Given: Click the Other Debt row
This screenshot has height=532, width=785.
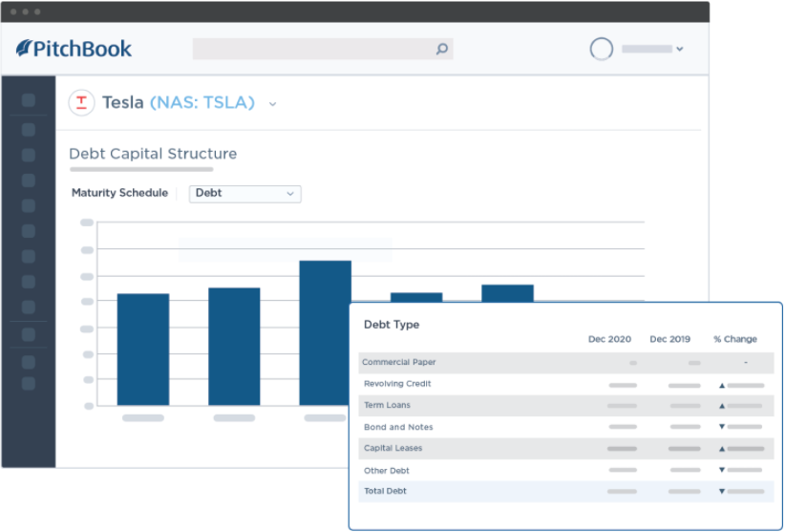Looking at the screenshot, I should point(566,471).
